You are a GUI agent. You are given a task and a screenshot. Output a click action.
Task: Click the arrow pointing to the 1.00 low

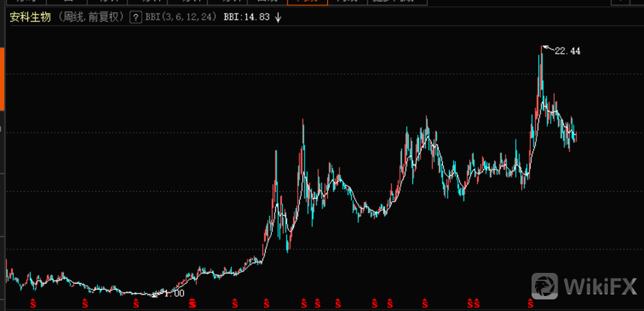click(x=157, y=295)
